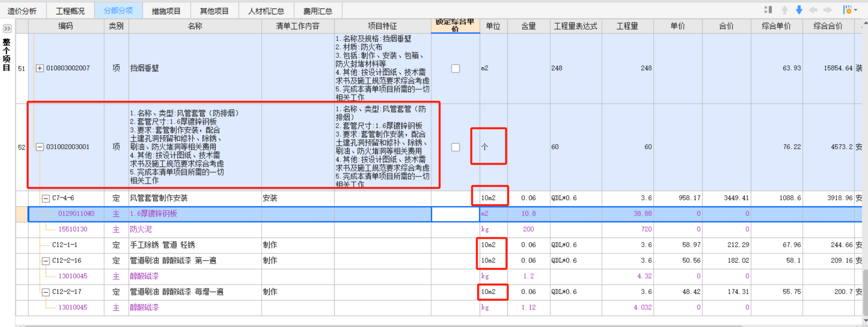Go to the 人材机汇总 tab
The width and height of the screenshot is (868, 327).
tap(266, 11)
